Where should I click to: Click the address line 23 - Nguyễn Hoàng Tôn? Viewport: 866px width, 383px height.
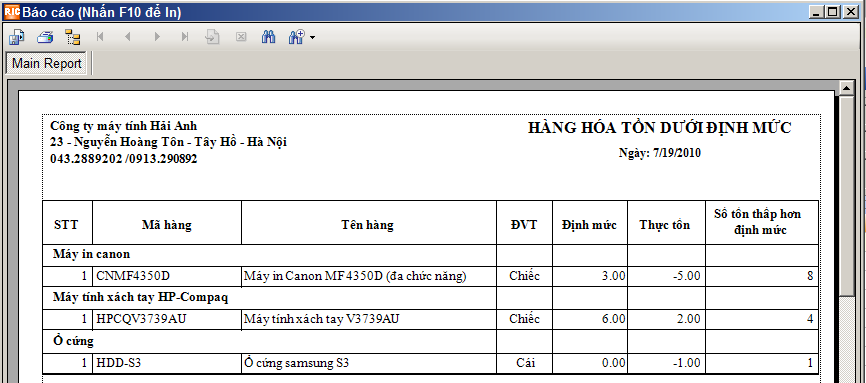pos(168,143)
